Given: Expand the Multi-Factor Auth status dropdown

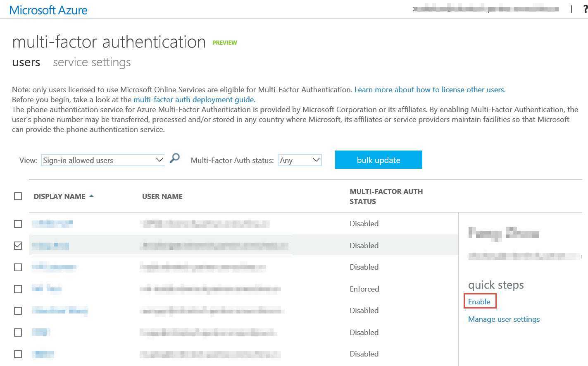Looking at the screenshot, I should point(300,160).
